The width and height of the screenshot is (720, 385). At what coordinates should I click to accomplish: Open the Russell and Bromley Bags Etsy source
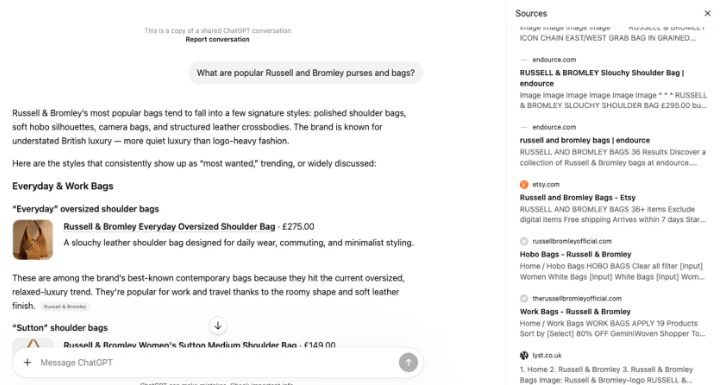point(578,198)
